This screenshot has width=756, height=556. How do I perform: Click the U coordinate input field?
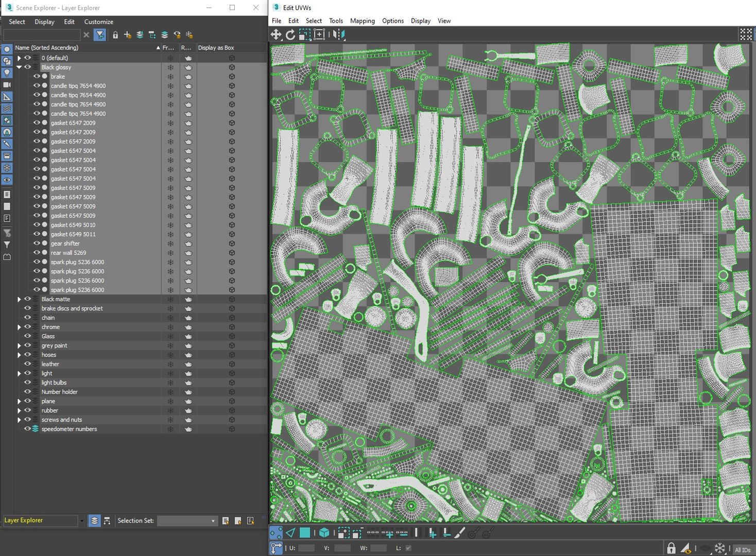tap(306, 548)
